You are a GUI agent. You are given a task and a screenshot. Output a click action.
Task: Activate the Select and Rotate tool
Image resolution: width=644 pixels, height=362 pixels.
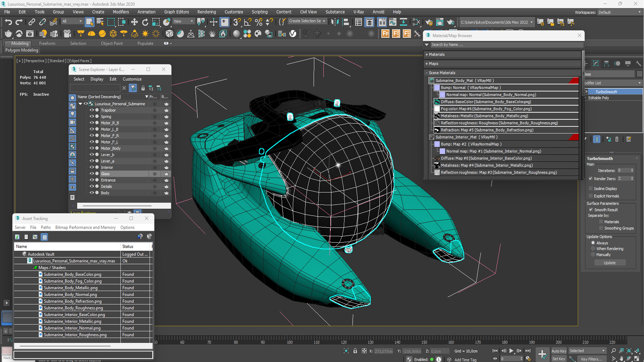point(145,22)
